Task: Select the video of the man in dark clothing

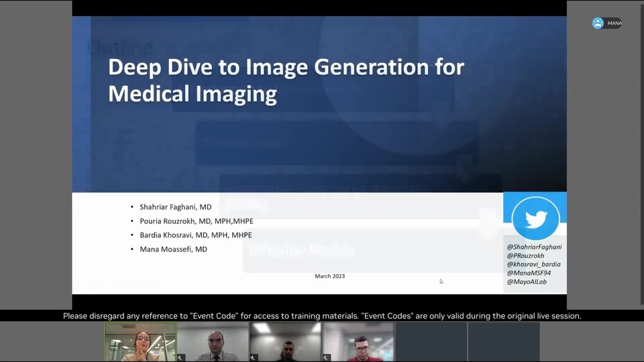Action: tap(286, 342)
